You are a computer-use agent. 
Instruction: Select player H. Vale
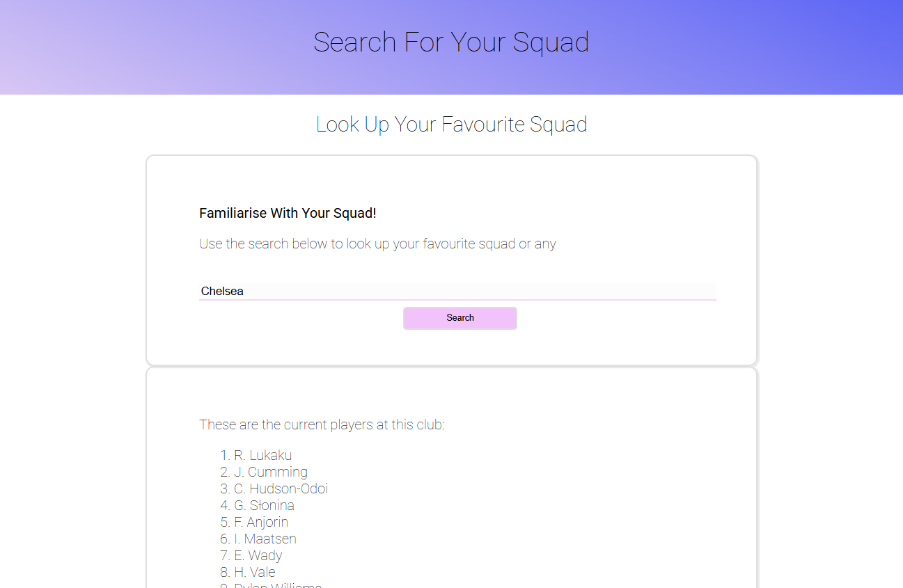[x=255, y=572]
